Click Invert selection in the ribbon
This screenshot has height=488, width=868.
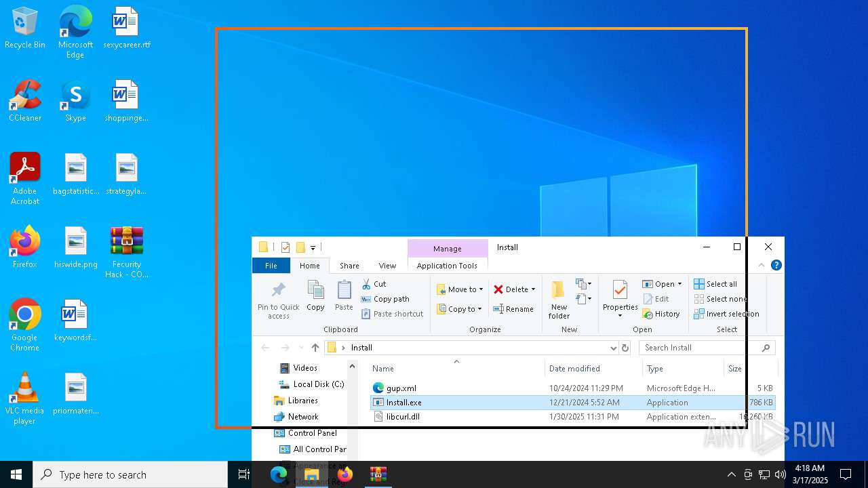pyautogui.click(x=726, y=314)
